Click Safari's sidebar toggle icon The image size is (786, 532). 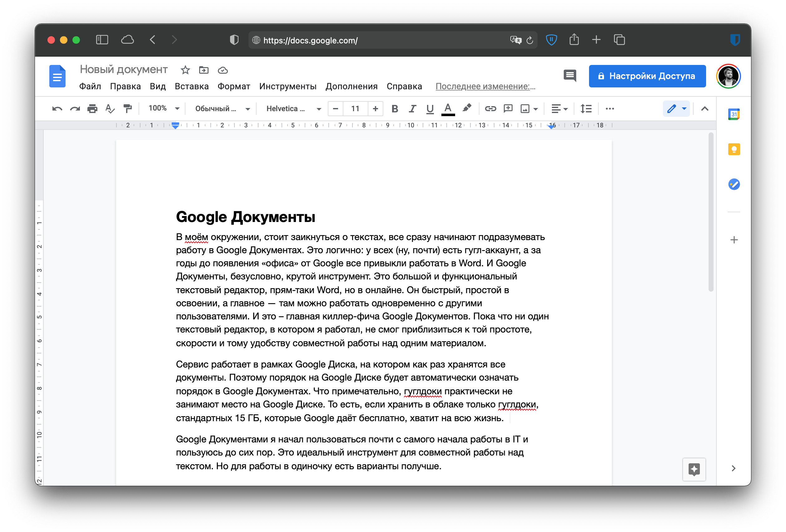[x=102, y=40]
